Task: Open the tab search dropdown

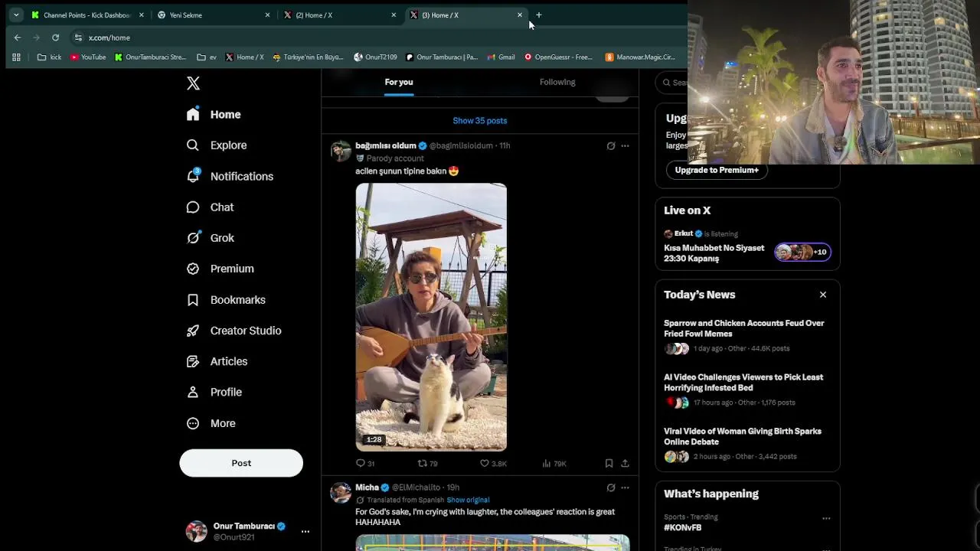Action: pos(16,15)
